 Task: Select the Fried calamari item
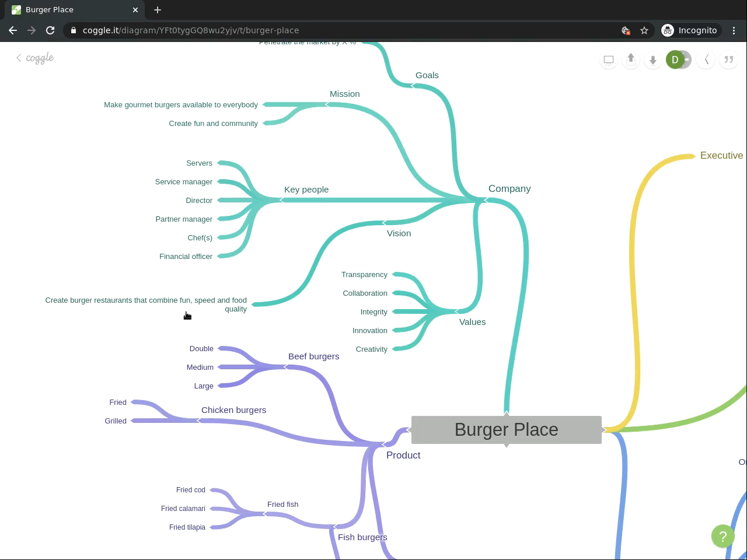coord(183,509)
